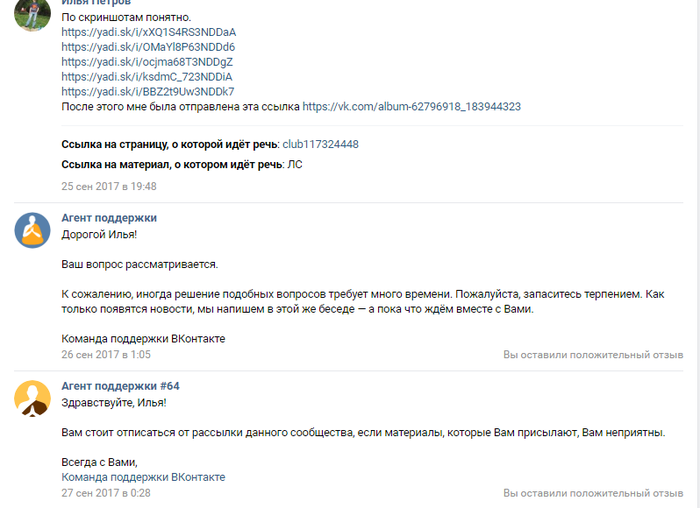700x508 pixels.
Task: Click support agent #64's yellow avatar
Action: (x=32, y=398)
